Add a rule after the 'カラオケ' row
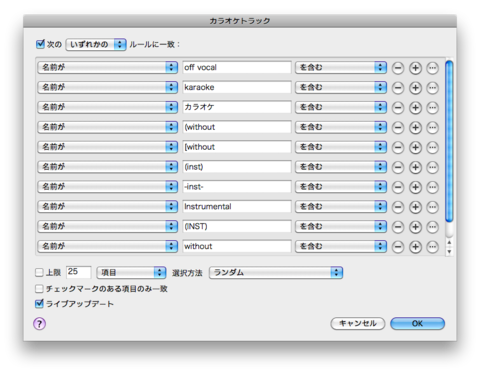The width and height of the screenshot is (480, 373). pos(415,108)
